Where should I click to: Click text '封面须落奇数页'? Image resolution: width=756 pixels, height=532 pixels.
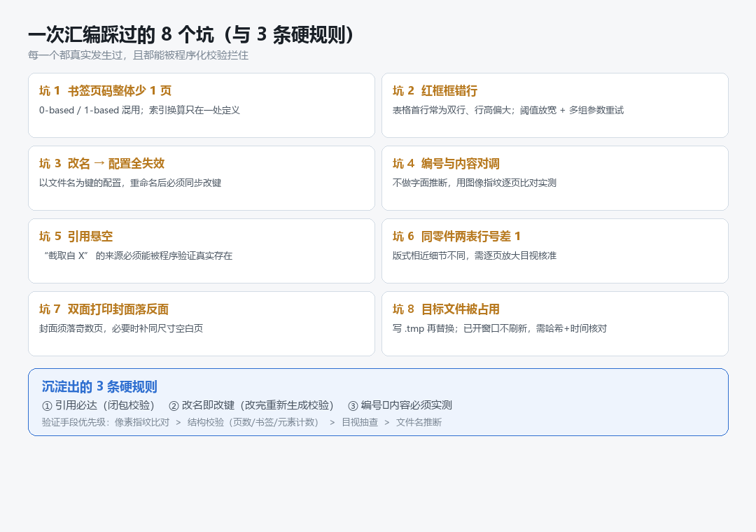(x=71, y=328)
